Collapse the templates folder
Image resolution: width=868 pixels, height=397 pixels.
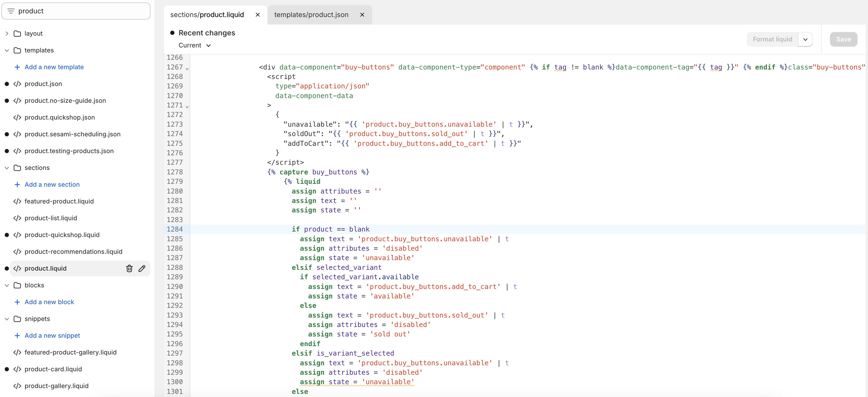(7, 50)
